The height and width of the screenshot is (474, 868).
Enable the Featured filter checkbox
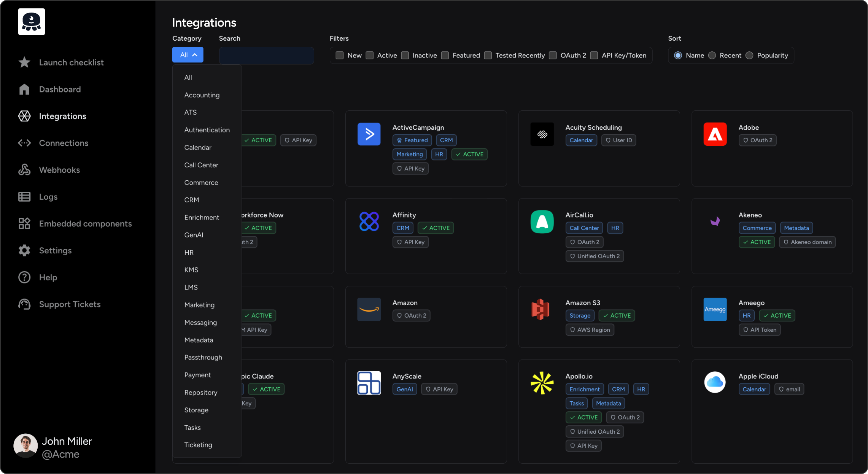(x=444, y=55)
